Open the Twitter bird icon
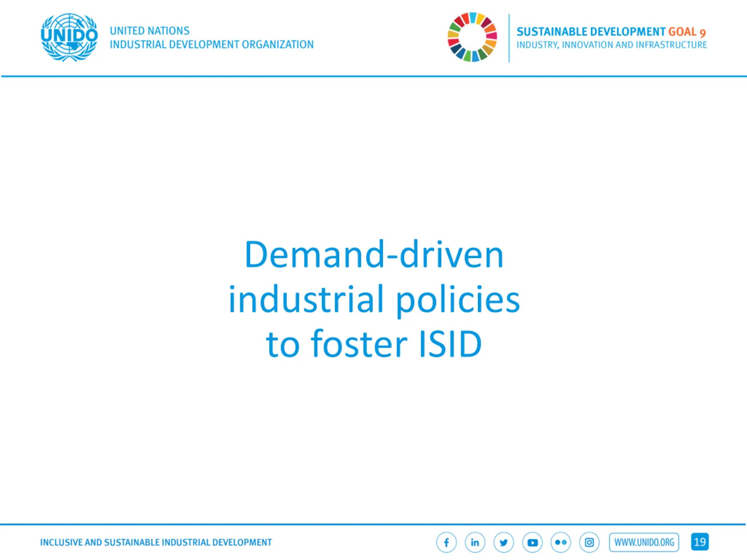This screenshot has height=560, width=747. (504, 542)
